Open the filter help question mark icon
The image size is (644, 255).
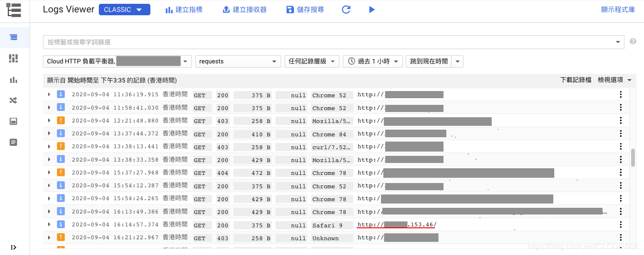click(633, 41)
